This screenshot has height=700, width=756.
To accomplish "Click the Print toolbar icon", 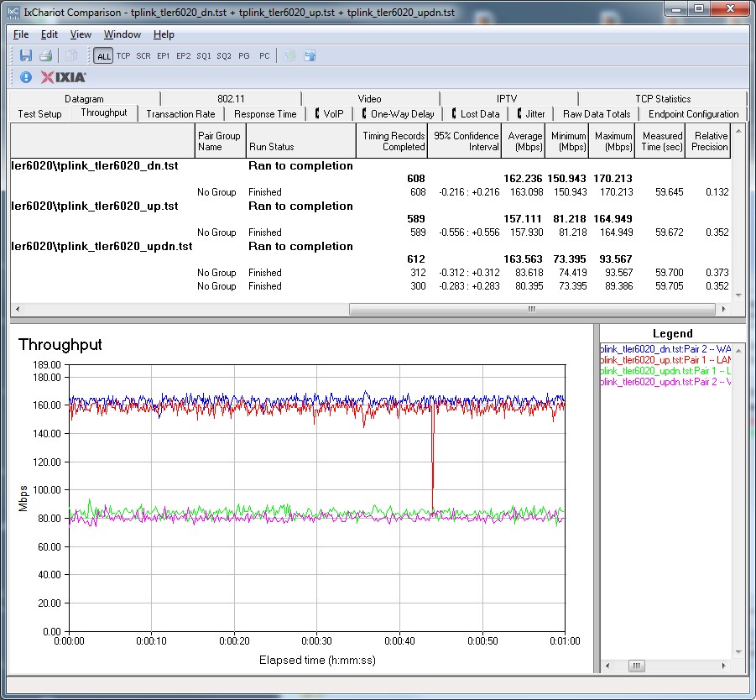I will (x=46, y=55).
